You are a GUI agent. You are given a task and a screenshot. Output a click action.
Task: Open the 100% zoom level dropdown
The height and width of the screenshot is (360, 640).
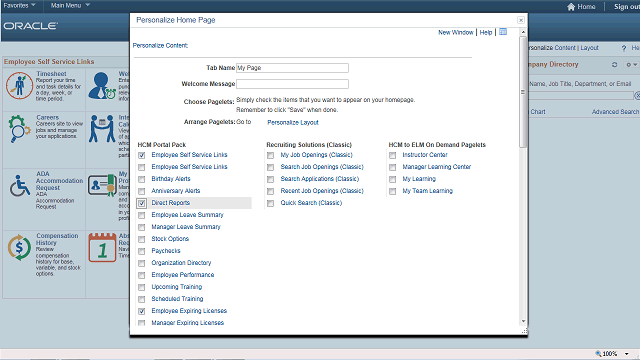pyautogui.click(x=627, y=353)
